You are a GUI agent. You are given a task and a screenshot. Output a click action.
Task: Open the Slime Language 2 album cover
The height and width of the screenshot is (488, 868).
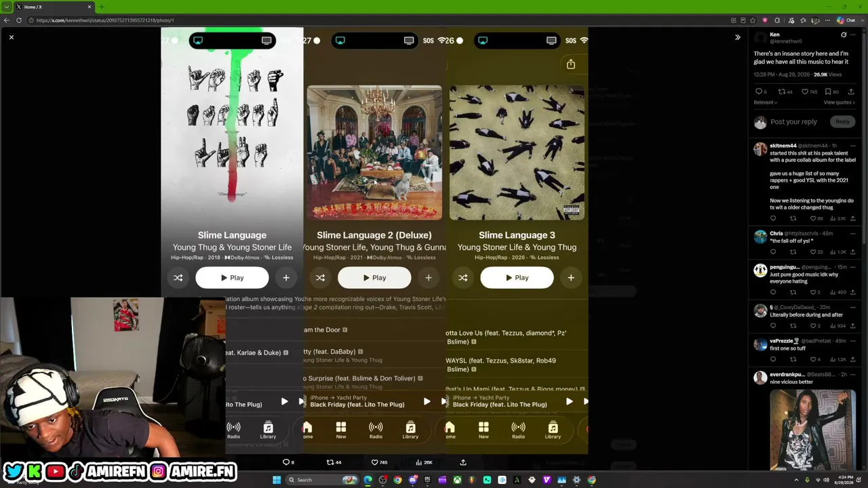(x=374, y=152)
